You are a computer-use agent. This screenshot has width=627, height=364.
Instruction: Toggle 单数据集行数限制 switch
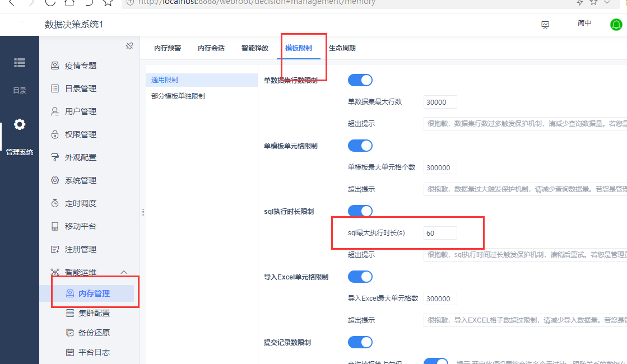coord(360,80)
